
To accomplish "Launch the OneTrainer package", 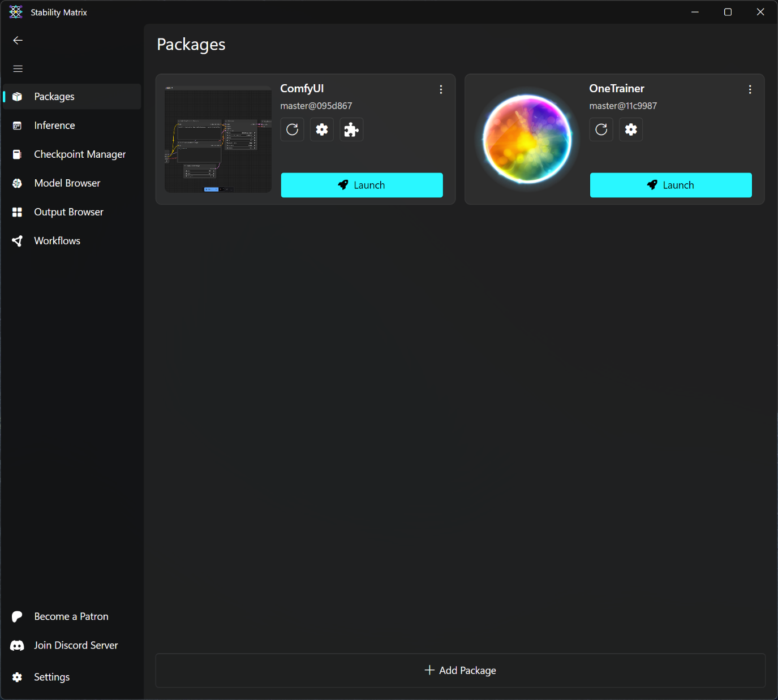I will [670, 185].
